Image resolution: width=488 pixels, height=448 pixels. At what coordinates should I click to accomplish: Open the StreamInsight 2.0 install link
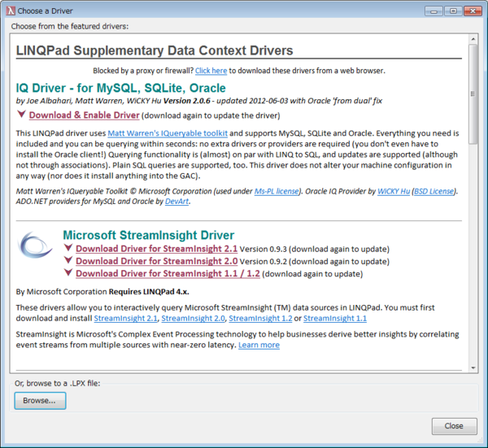point(194,319)
